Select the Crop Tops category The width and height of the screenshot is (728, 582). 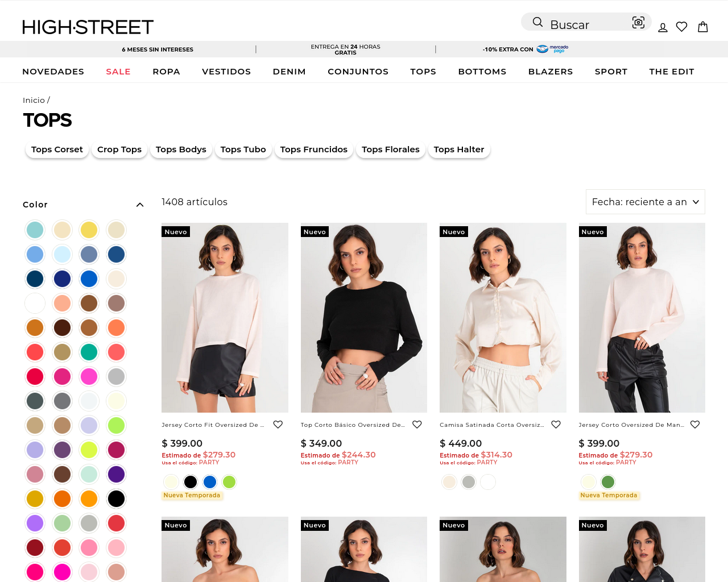(119, 149)
